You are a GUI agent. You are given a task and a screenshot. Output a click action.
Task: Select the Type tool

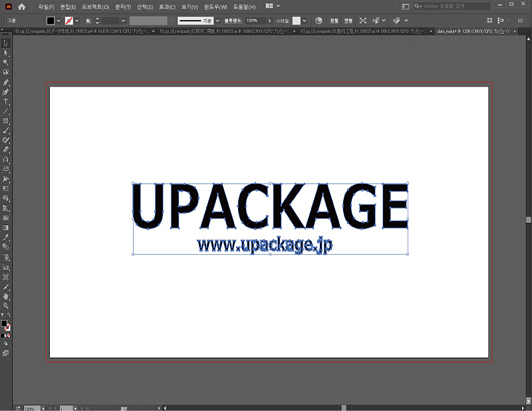pyautogui.click(x=5, y=102)
